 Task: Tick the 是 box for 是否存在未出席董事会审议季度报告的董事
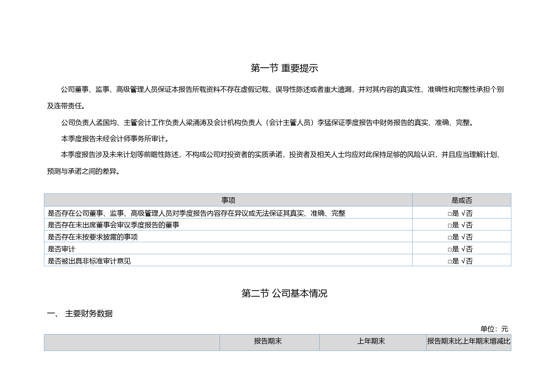click(450, 225)
